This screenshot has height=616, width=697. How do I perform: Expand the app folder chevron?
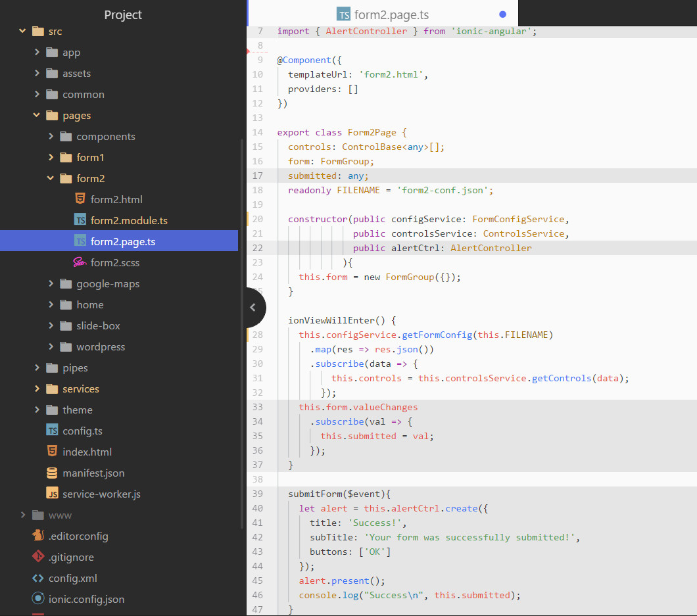click(37, 52)
